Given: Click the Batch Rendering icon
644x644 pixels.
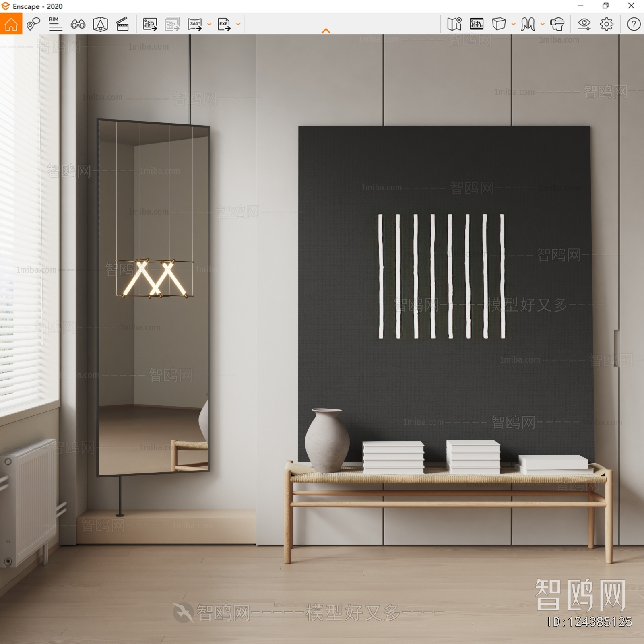Looking at the screenshot, I should [x=172, y=24].
